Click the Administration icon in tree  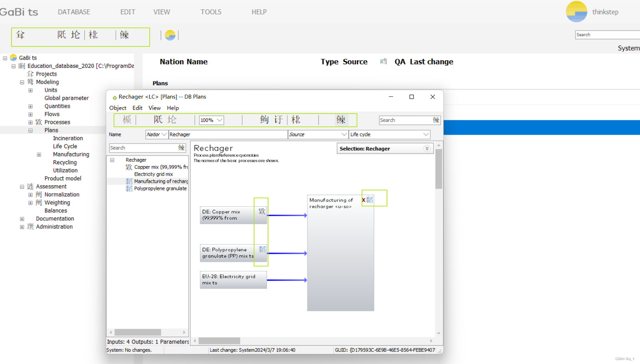pos(30,226)
